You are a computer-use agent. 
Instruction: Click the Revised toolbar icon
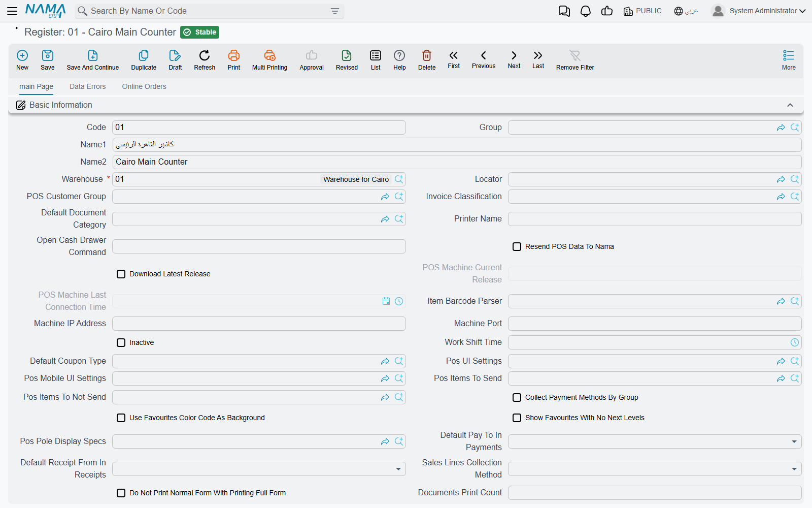(x=347, y=55)
